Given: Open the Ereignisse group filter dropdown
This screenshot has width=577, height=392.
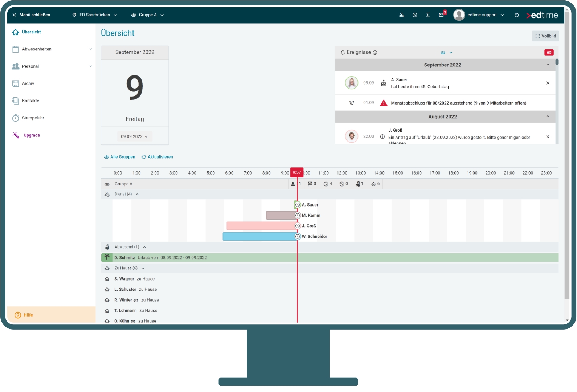Looking at the screenshot, I should tap(446, 53).
